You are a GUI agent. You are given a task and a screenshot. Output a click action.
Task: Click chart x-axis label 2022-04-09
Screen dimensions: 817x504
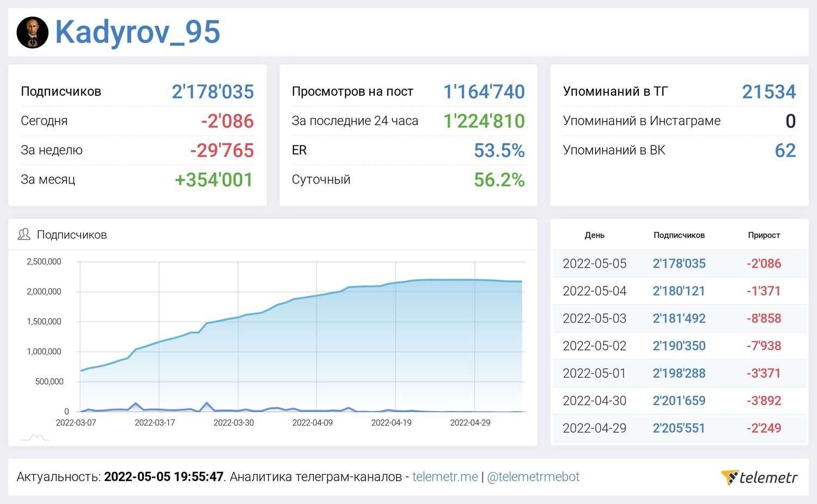(313, 422)
